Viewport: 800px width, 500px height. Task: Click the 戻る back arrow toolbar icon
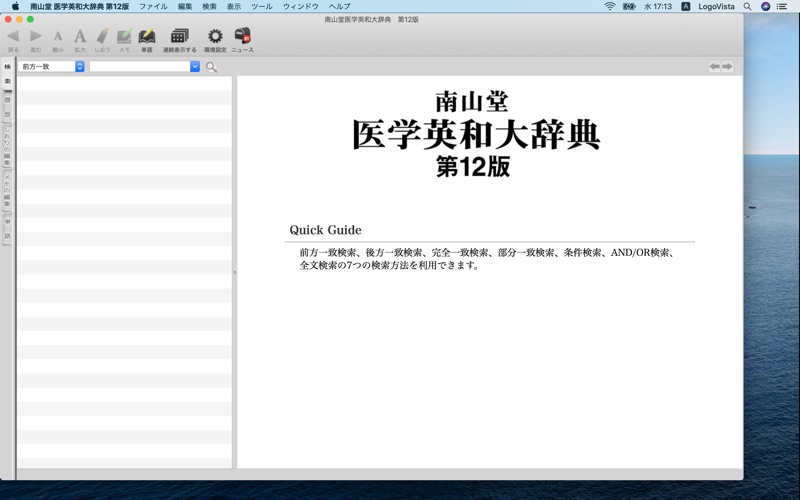click(x=13, y=36)
